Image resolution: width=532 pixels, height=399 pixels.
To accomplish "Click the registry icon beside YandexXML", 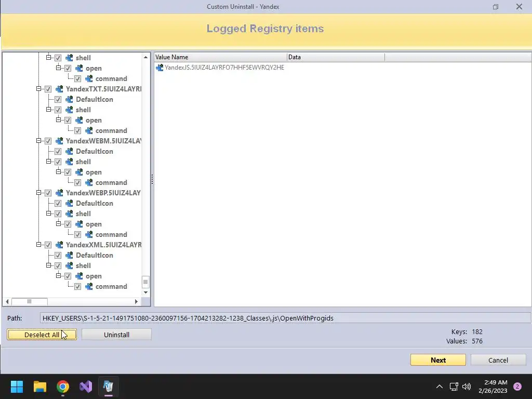I will (x=59, y=245).
